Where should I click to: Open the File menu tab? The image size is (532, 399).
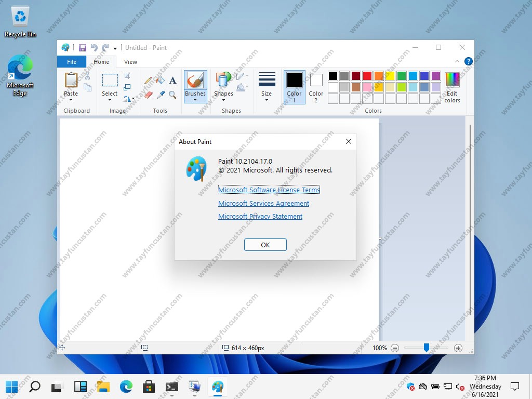(x=72, y=62)
